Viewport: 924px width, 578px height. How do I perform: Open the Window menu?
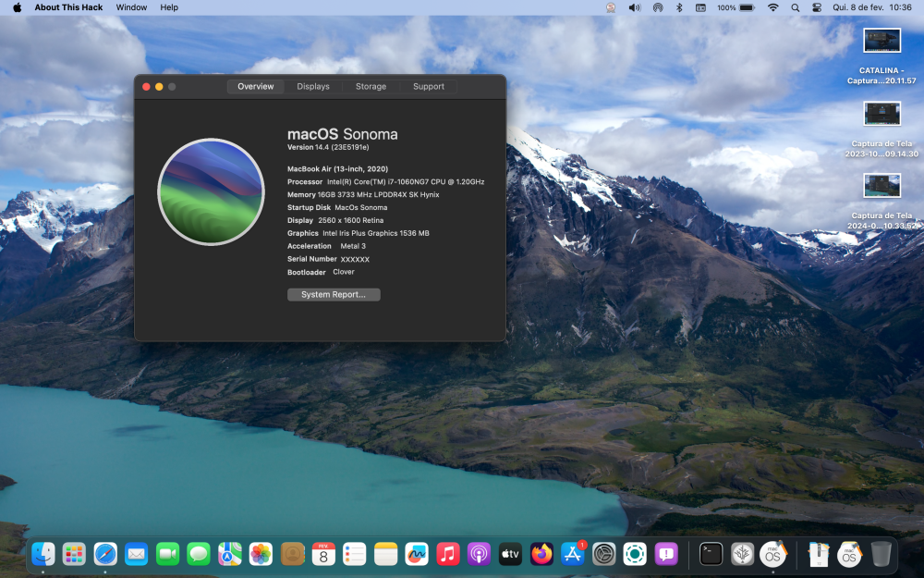coord(131,7)
